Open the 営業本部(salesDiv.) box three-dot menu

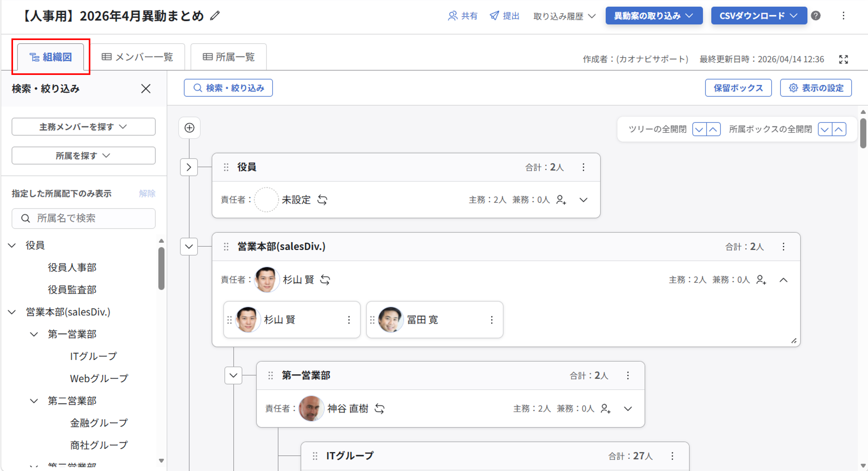(x=783, y=246)
